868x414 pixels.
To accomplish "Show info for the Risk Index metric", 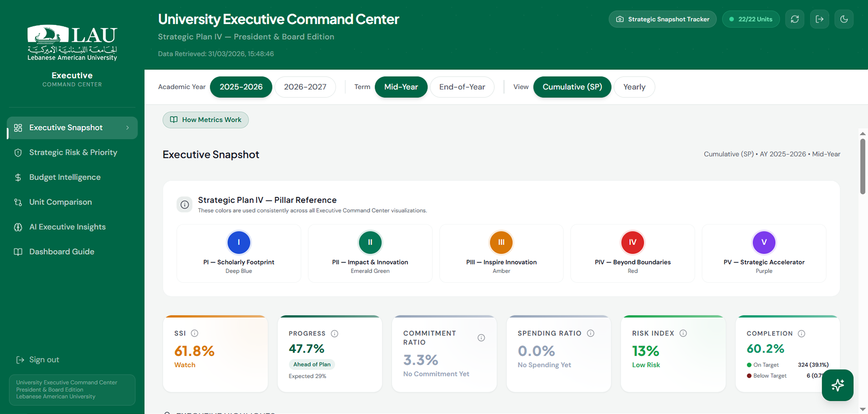I will point(683,333).
